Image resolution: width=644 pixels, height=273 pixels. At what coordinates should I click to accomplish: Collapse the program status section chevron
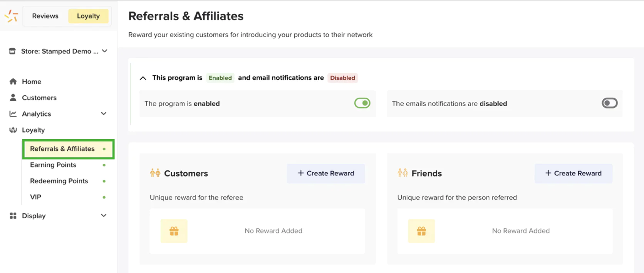click(143, 78)
